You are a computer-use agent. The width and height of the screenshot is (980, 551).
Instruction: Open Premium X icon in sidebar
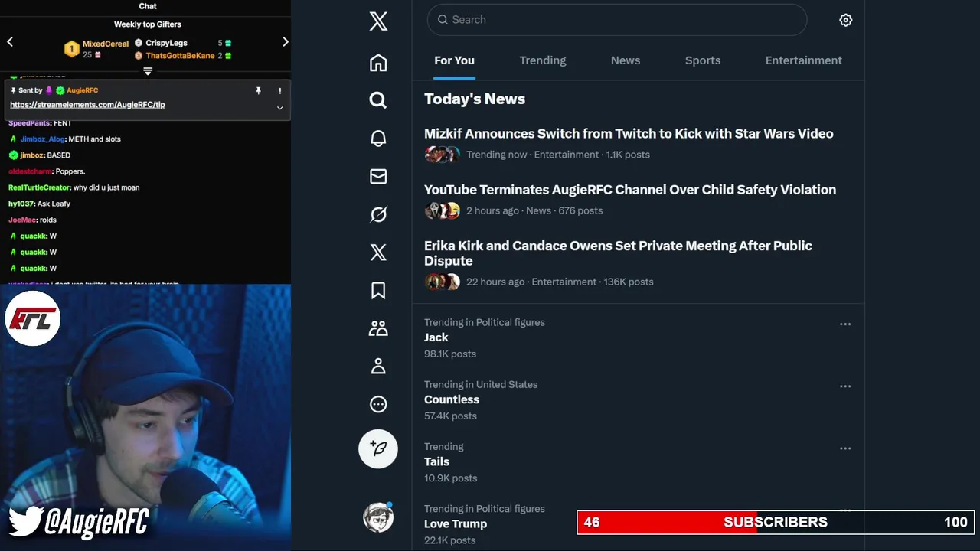pos(378,253)
